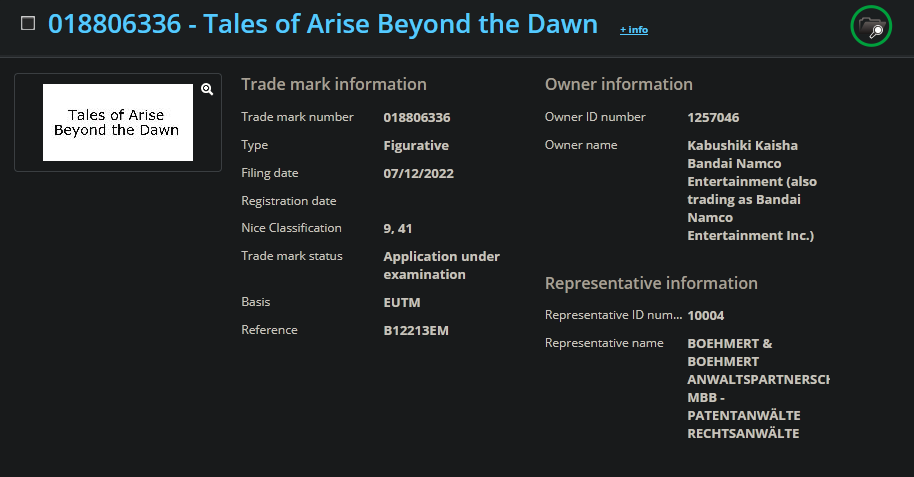Viewport: 914px width, 477px height.
Task: Select the reference value B12213EM
Action: [x=416, y=331]
